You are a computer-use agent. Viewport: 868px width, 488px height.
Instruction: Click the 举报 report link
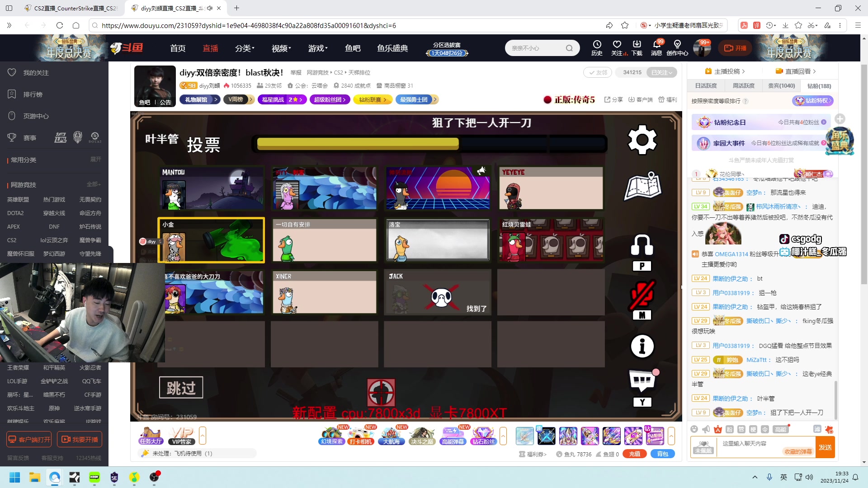[296, 72]
